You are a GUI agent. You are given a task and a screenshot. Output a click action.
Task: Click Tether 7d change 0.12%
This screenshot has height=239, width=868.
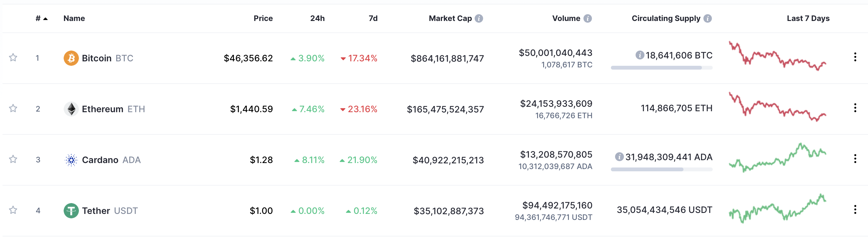[361, 211]
